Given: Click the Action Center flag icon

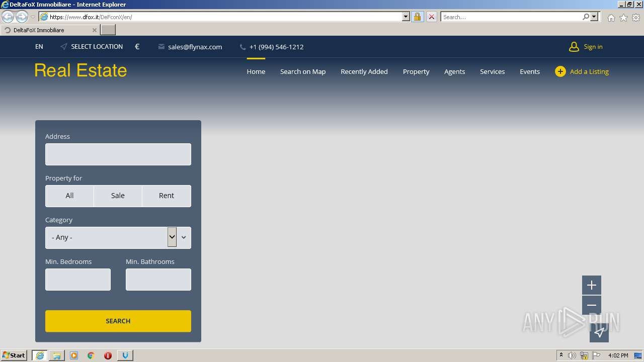Looking at the screenshot, I should (x=596, y=355).
